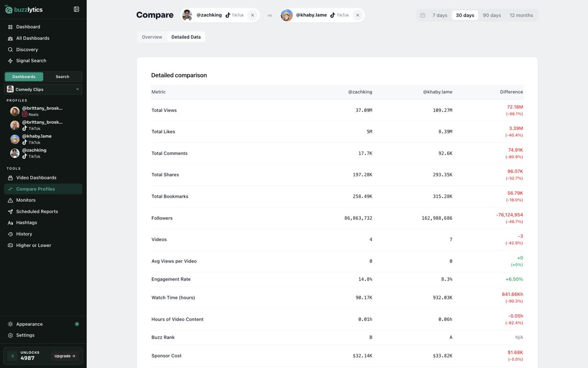
Task: Remove @khaby.lame from comparison
Action: (357, 15)
